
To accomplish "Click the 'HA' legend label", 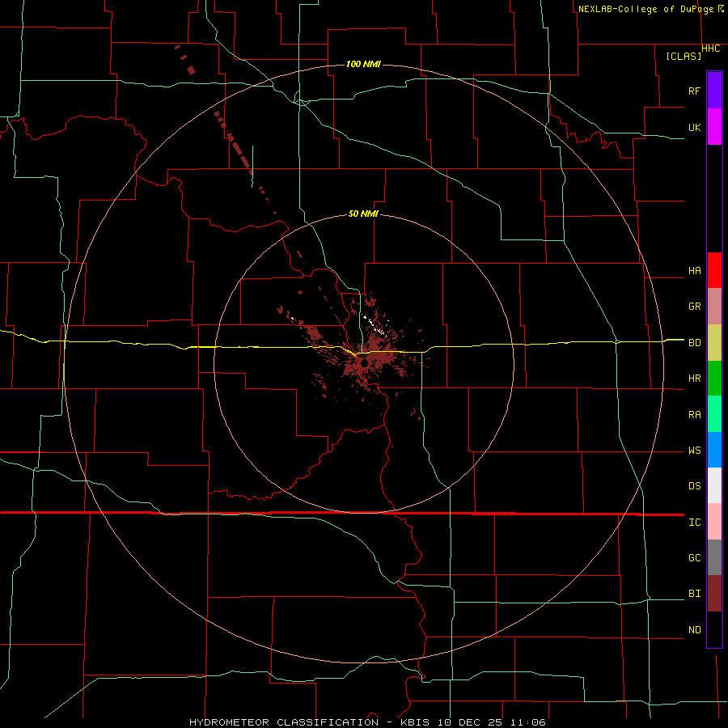I will tap(694, 270).
